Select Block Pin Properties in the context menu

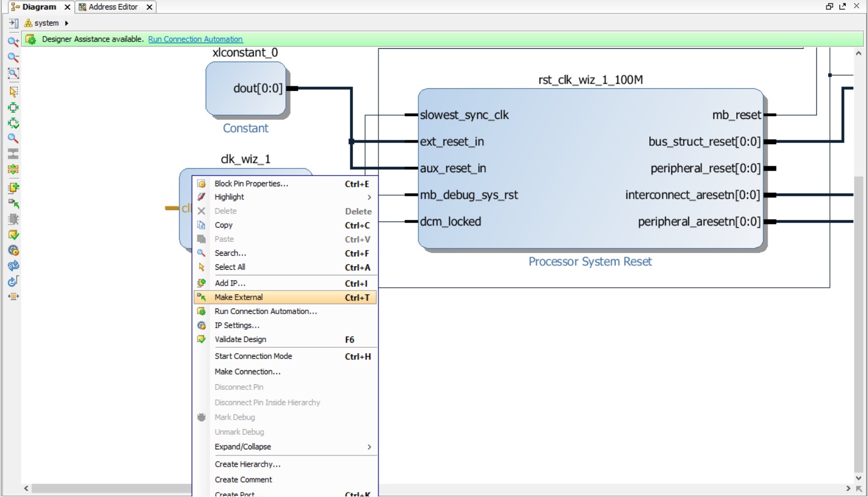pos(251,183)
